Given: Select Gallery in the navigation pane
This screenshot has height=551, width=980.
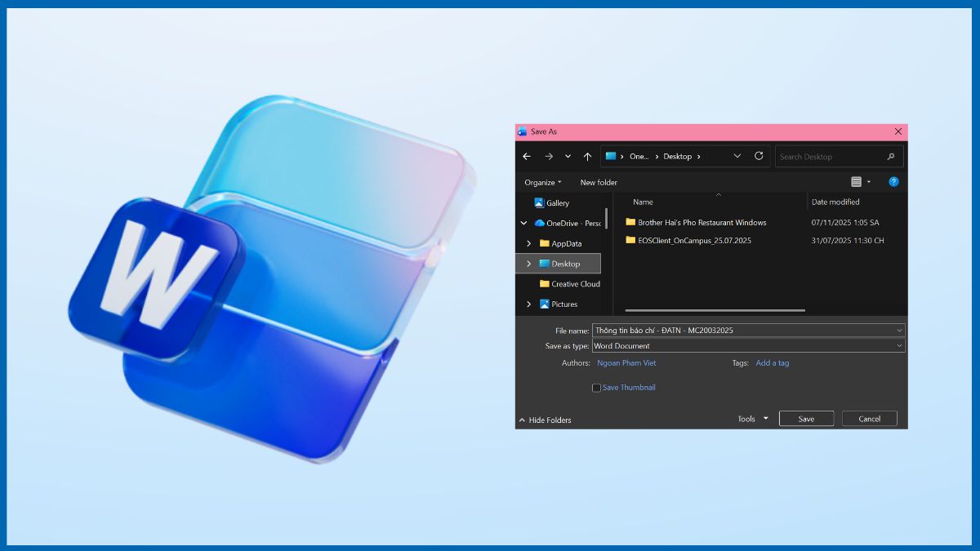Looking at the screenshot, I should tap(552, 203).
